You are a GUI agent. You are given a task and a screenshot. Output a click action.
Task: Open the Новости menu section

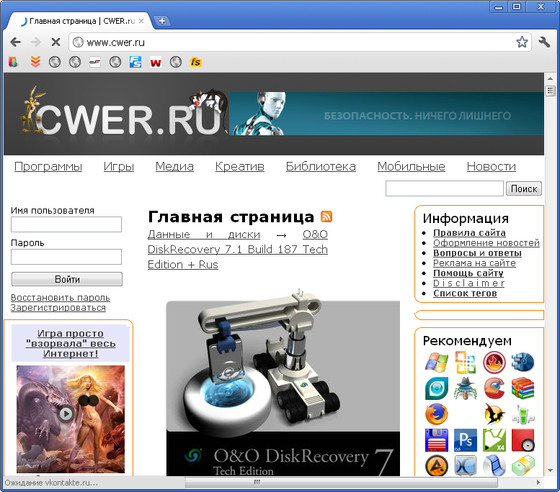coord(491,167)
